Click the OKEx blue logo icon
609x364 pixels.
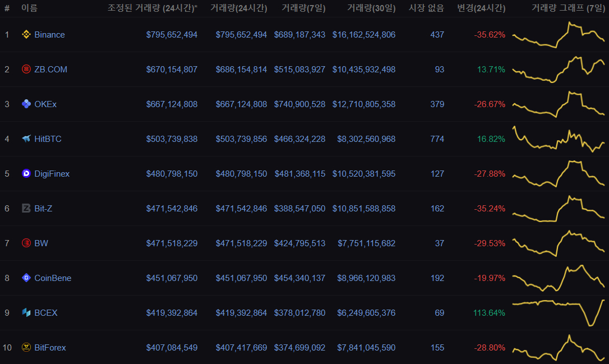pos(26,104)
